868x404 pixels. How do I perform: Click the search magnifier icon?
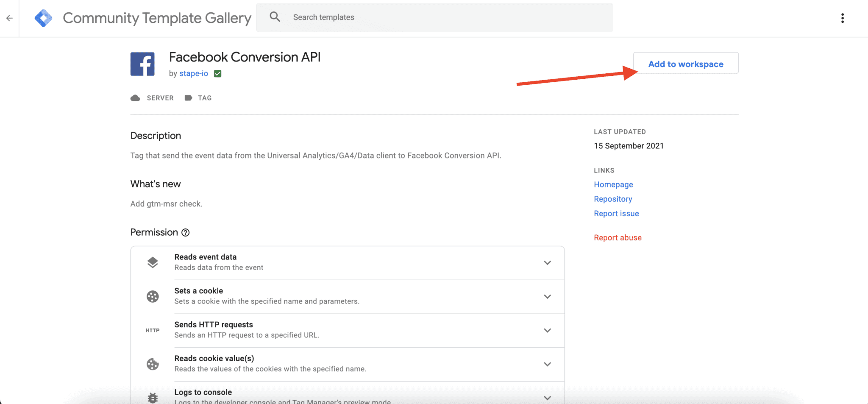(x=275, y=17)
